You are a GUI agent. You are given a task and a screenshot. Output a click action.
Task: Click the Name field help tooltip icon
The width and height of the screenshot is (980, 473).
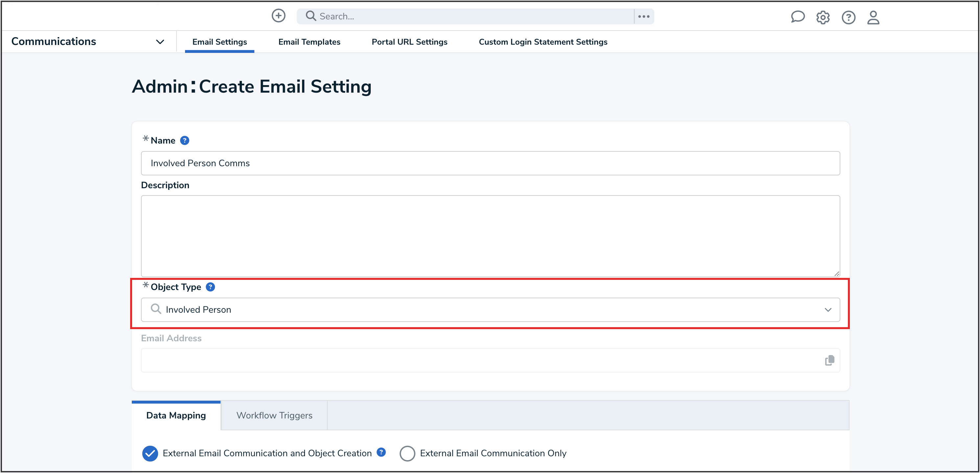[184, 140]
